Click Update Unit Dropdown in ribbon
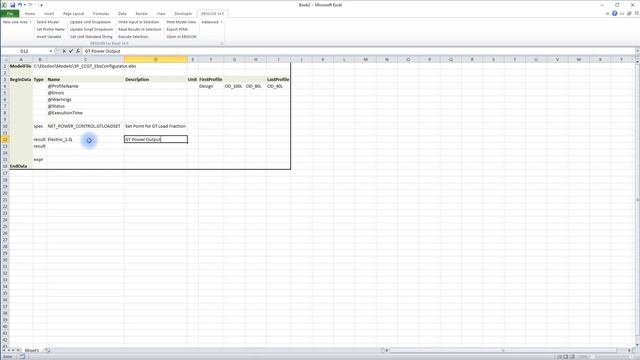This screenshot has width=640, height=360. [90, 22]
